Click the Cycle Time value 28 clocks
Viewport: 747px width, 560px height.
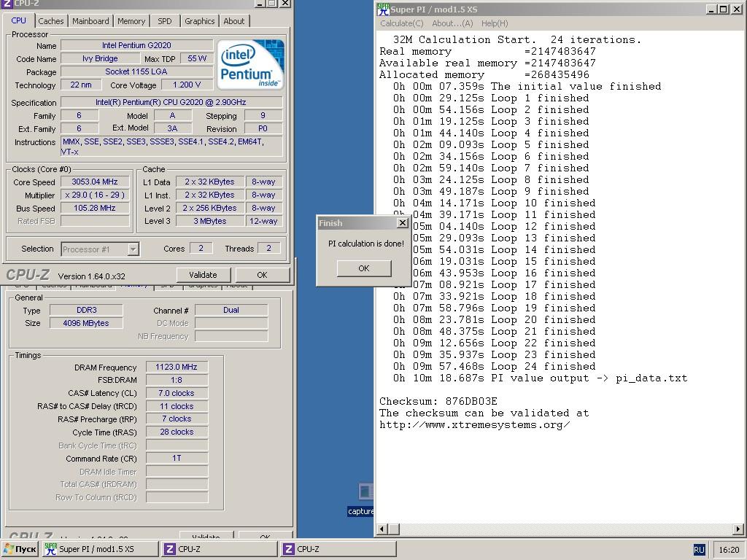[x=177, y=432]
